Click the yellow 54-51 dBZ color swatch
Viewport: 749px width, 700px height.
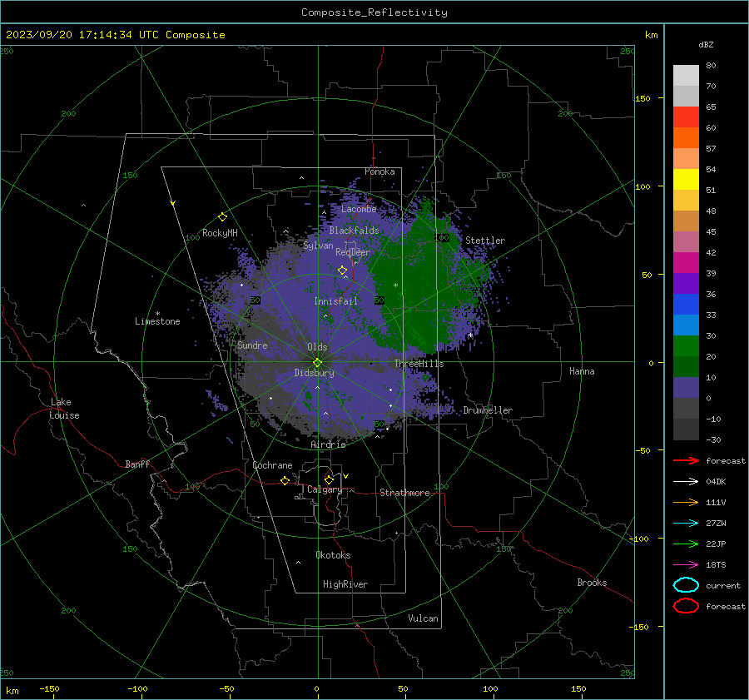[686, 180]
